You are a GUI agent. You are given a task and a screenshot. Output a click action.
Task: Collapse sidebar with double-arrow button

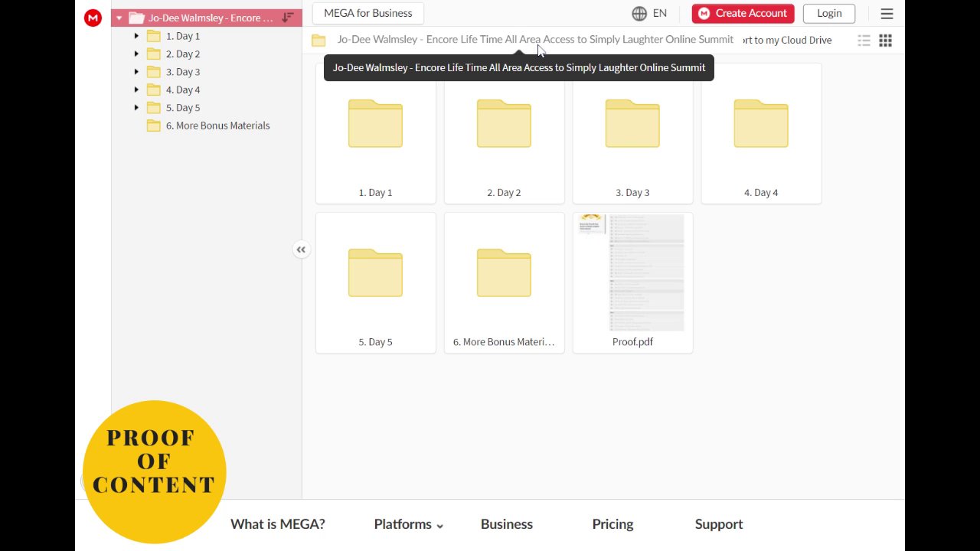(x=301, y=249)
